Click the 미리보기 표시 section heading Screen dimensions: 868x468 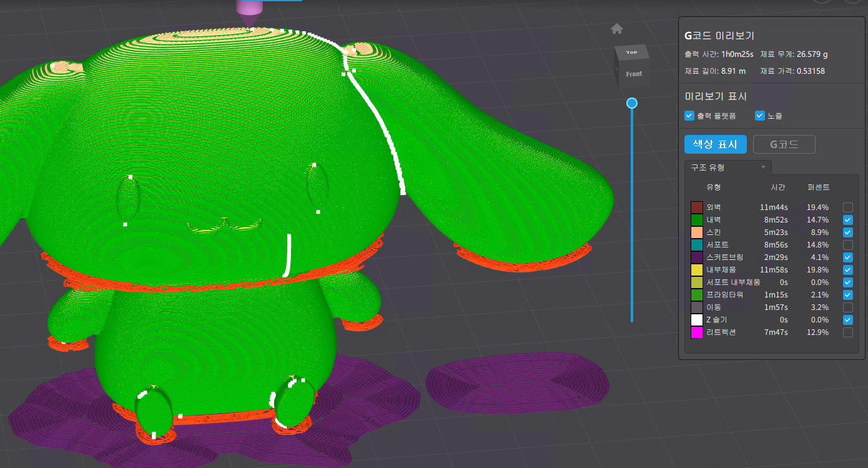[x=716, y=96]
